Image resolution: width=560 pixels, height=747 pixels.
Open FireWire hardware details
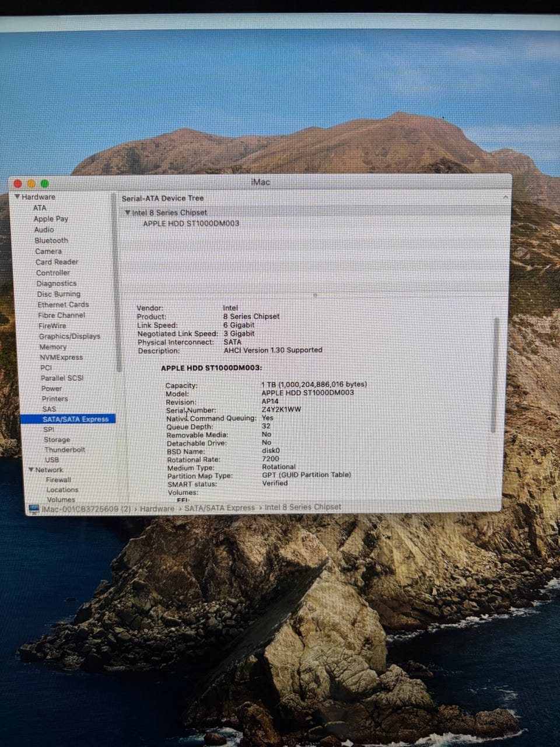(52, 326)
